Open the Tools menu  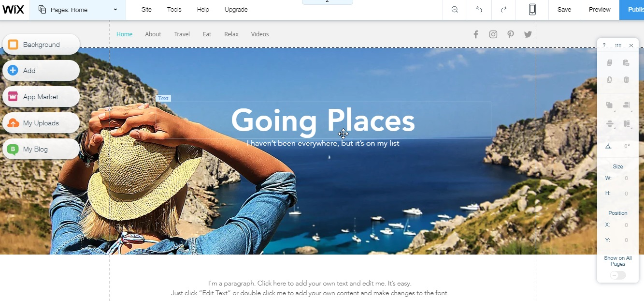tap(174, 10)
